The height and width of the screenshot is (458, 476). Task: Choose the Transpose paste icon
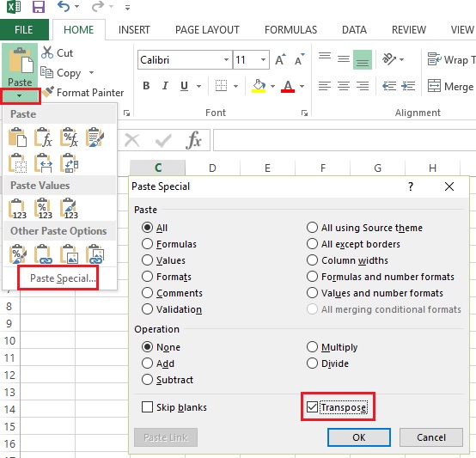(70, 163)
